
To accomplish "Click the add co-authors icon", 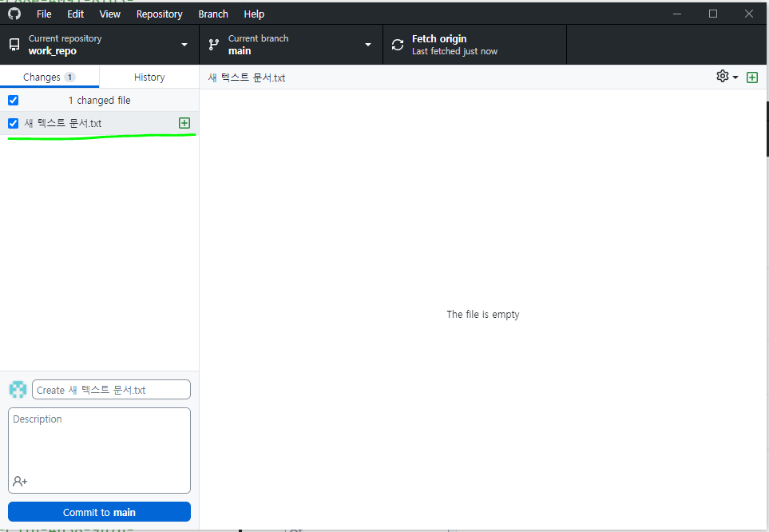I will (20, 482).
